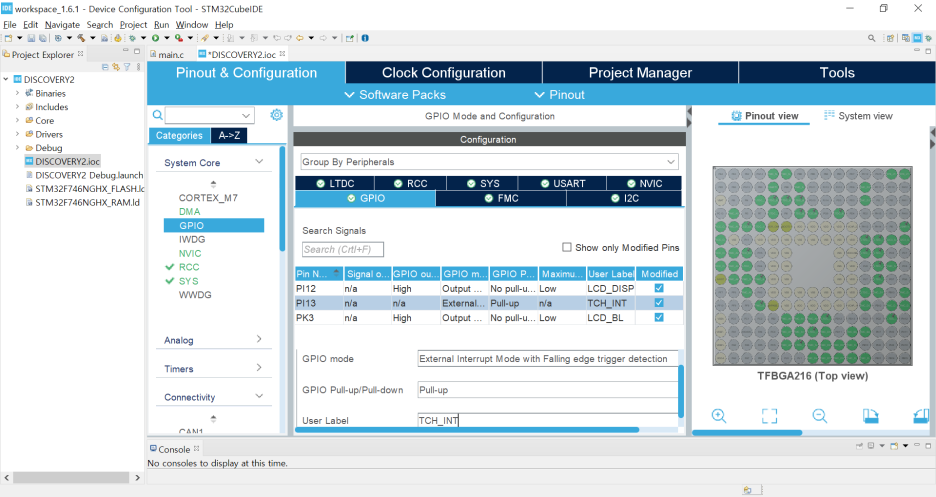936x497 pixels.
Task: Click the pinout view horizontal scrollbar
Action: coord(747,433)
